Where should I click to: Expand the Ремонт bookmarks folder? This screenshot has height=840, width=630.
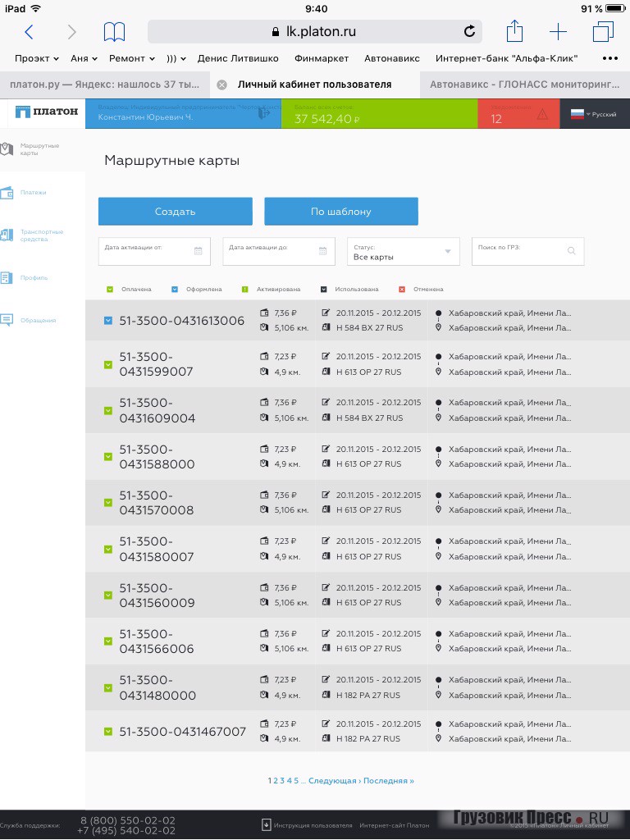[132, 58]
